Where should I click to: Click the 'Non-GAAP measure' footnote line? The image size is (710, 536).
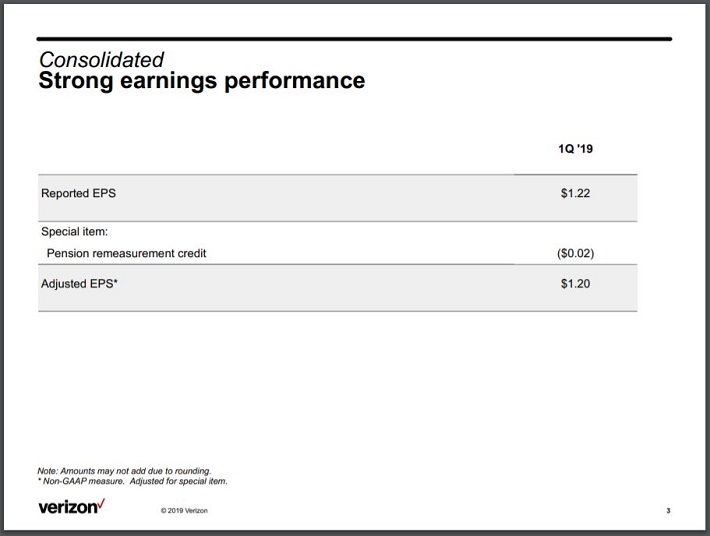[132, 481]
